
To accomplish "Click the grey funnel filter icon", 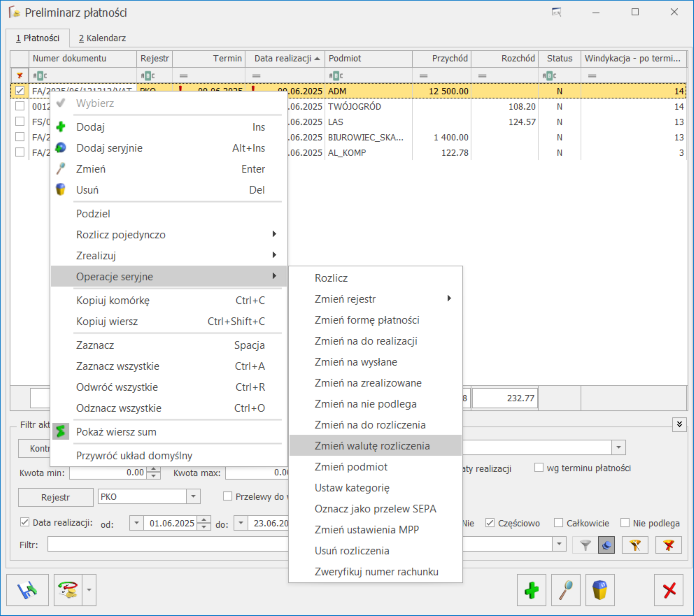I will point(585,545).
